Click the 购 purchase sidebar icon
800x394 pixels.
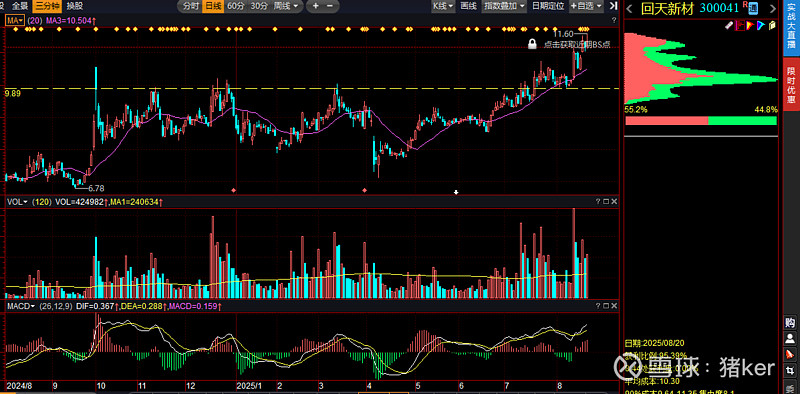[790, 323]
